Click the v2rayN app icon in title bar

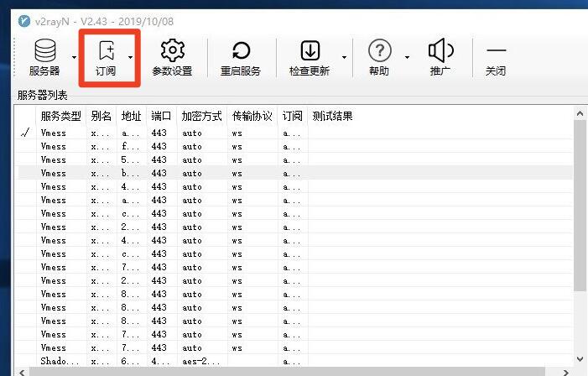coord(24,21)
